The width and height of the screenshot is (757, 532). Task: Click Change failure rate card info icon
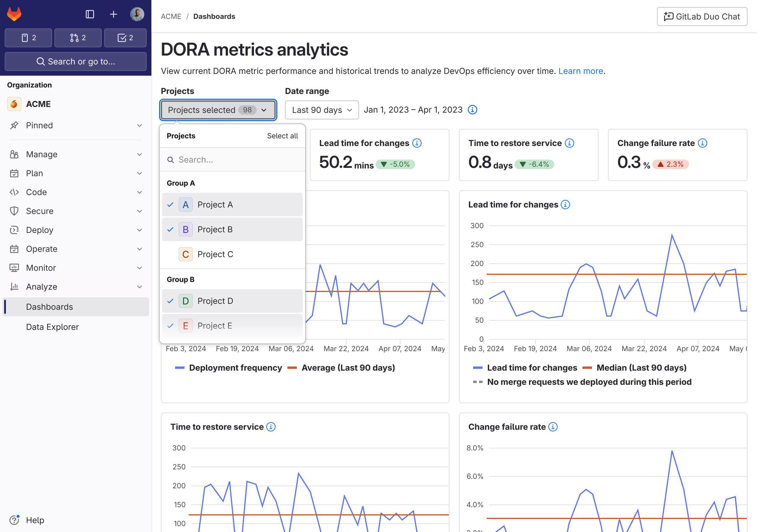point(702,143)
